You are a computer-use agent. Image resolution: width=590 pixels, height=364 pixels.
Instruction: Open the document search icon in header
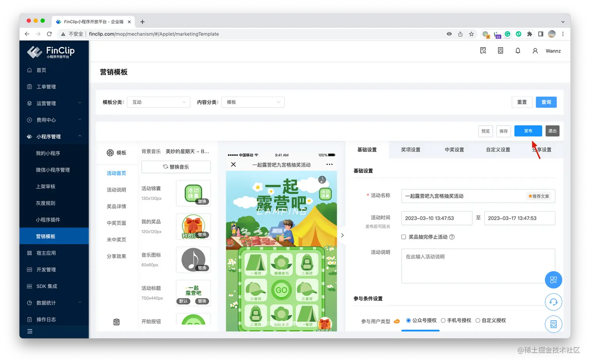pos(483,51)
